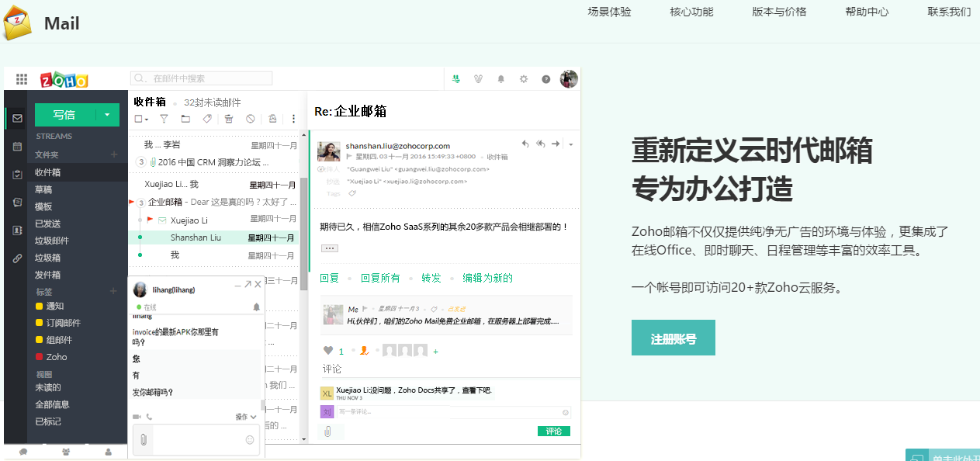Select the red Zoho tag
980x461 pixels.
[x=52, y=357]
